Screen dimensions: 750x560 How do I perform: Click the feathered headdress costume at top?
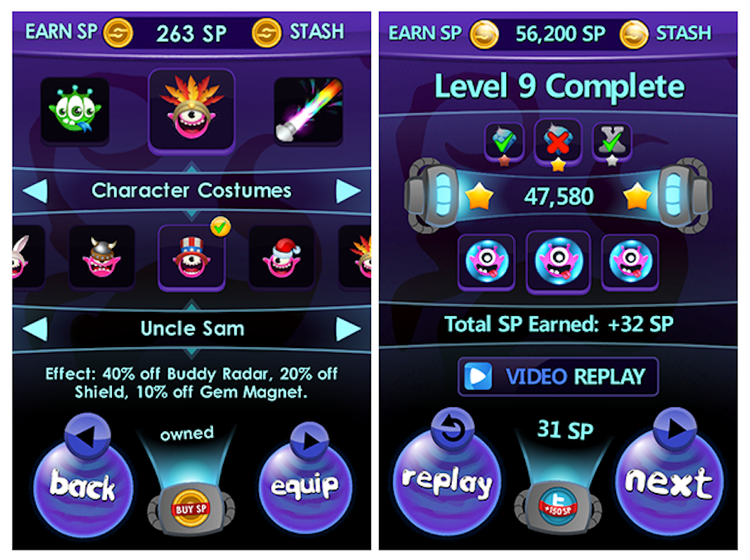click(x=192, y=111)
